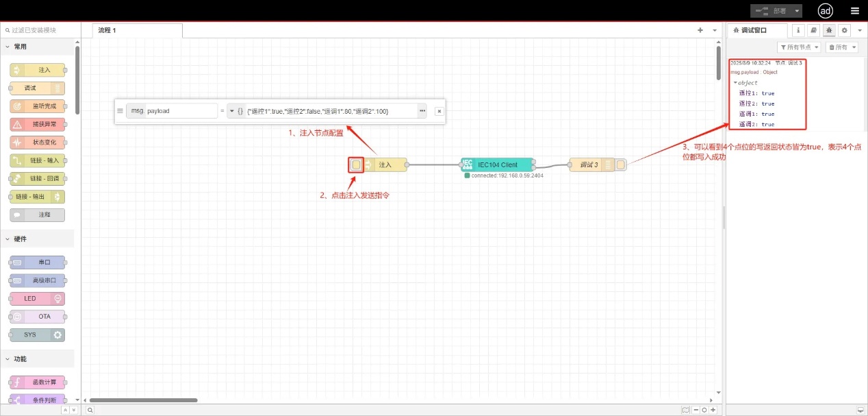Collapse the 硬件 palette category
Viewport: 868px width, 416px height.
[x=8, y=239]
